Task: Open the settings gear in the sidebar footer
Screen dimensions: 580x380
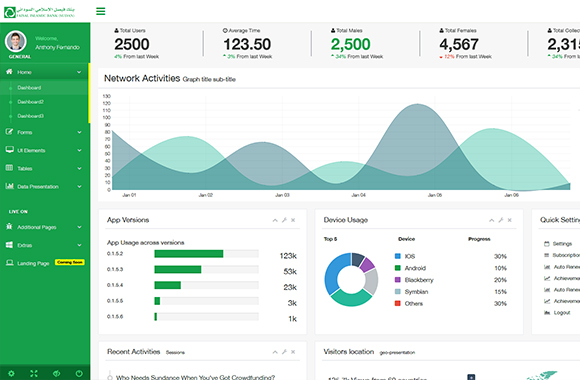Action: (11, 373)
